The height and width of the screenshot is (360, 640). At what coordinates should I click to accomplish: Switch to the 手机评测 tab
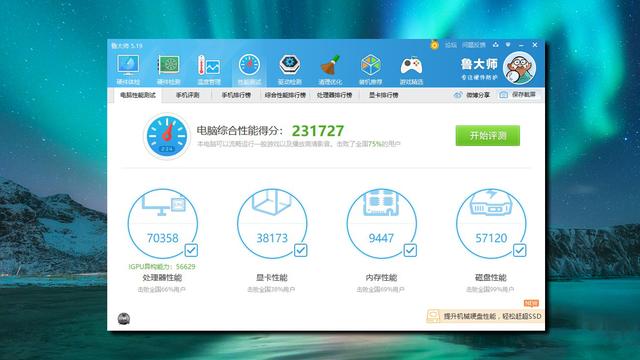187,95
